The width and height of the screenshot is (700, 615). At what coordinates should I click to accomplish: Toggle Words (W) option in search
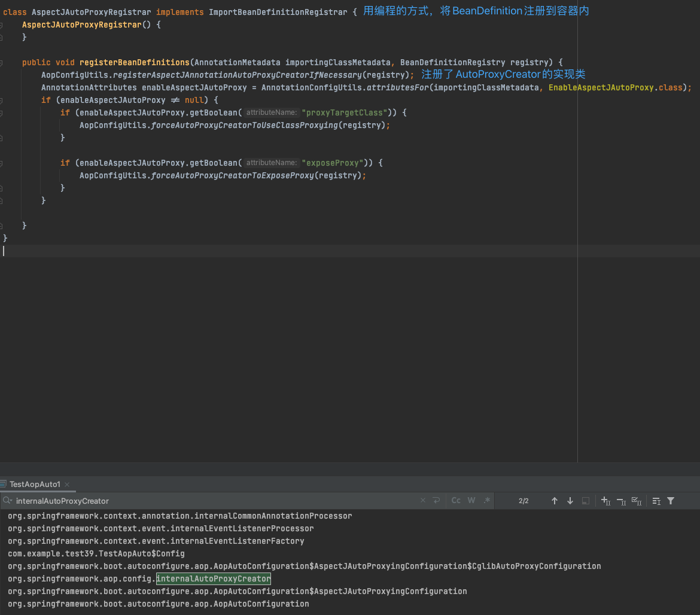pyautogui.click(x=471, y=501)
